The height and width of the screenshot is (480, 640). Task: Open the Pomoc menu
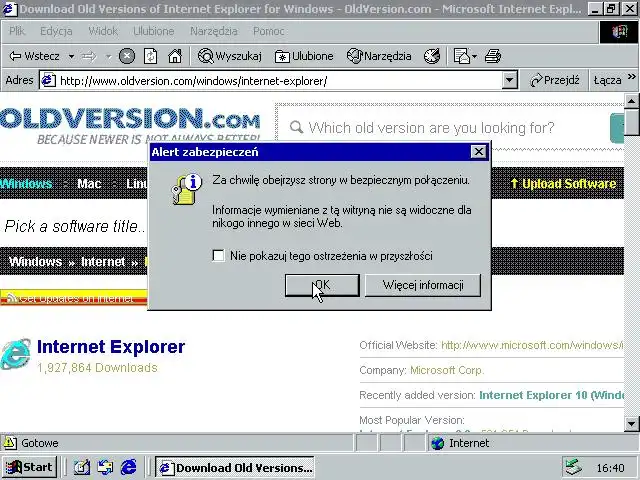pos(268,31)
